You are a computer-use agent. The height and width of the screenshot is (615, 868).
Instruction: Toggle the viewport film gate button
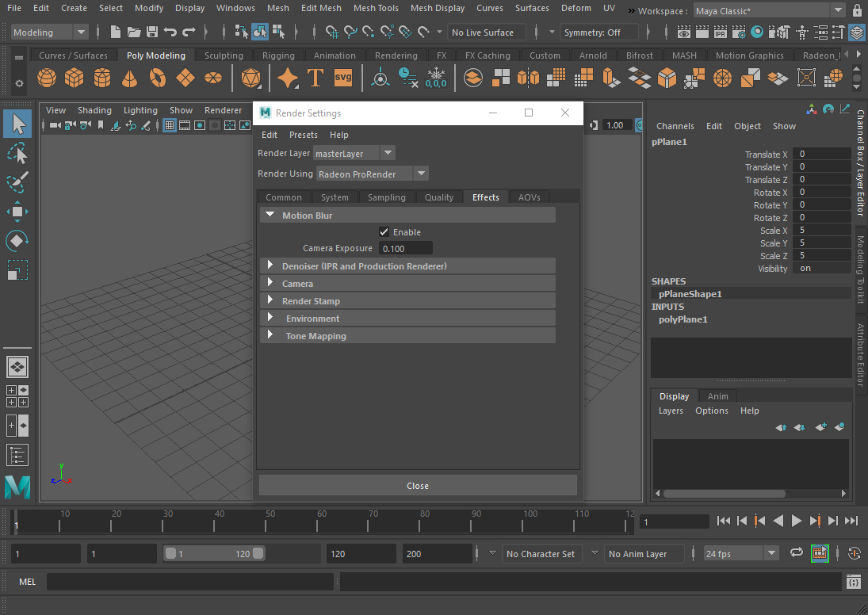(x=185, y=126)
